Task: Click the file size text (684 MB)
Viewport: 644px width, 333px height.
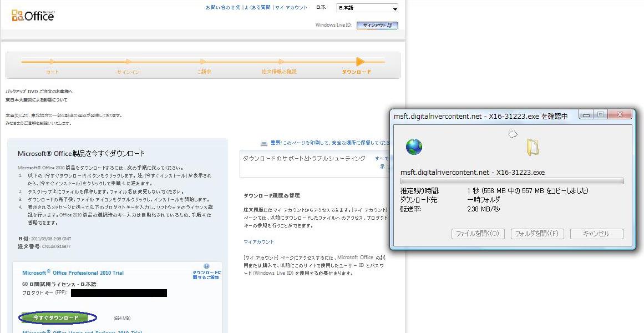Action: click(122, 318)
